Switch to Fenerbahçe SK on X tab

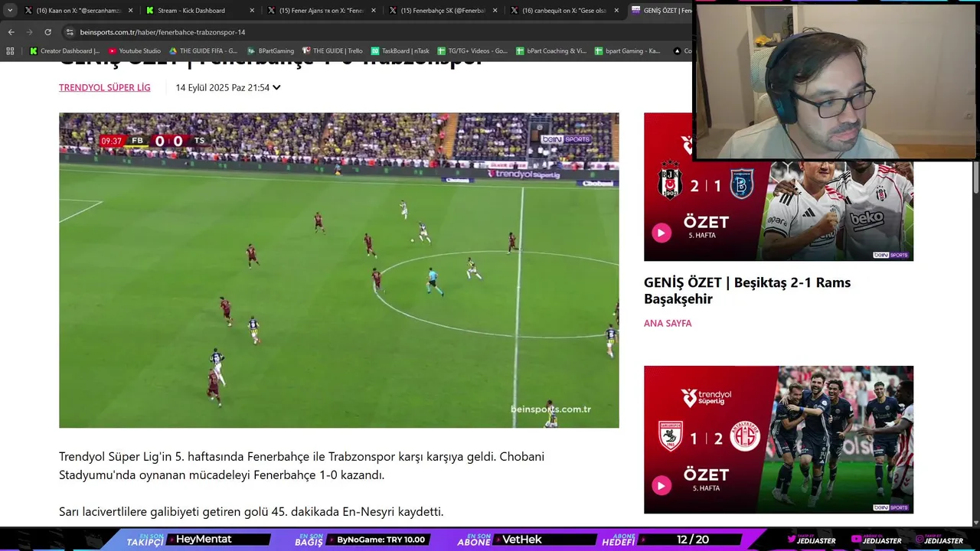(442, 11)
